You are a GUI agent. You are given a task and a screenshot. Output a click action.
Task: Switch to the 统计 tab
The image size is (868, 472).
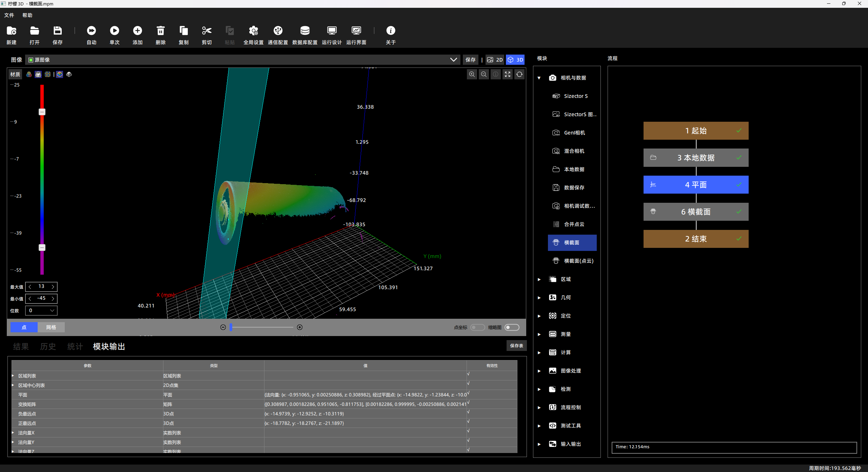coord(75,347)
